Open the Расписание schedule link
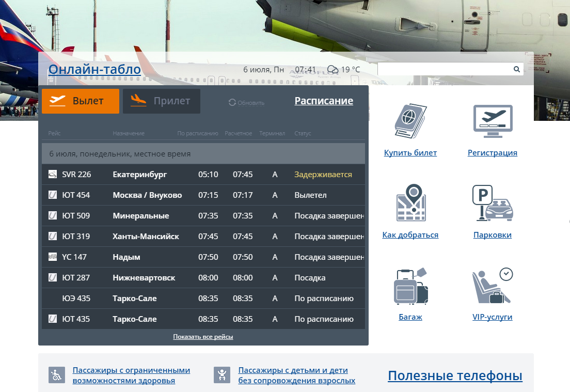 click(x=324, y=101)
